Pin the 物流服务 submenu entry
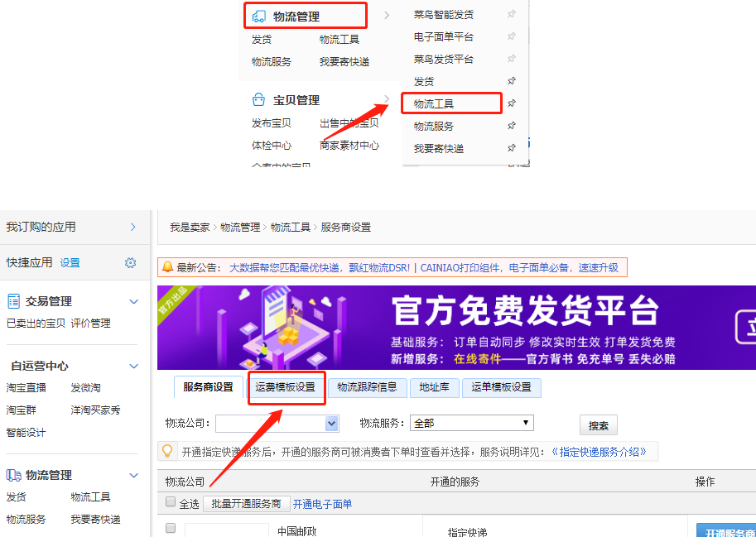 pos(512,126)
